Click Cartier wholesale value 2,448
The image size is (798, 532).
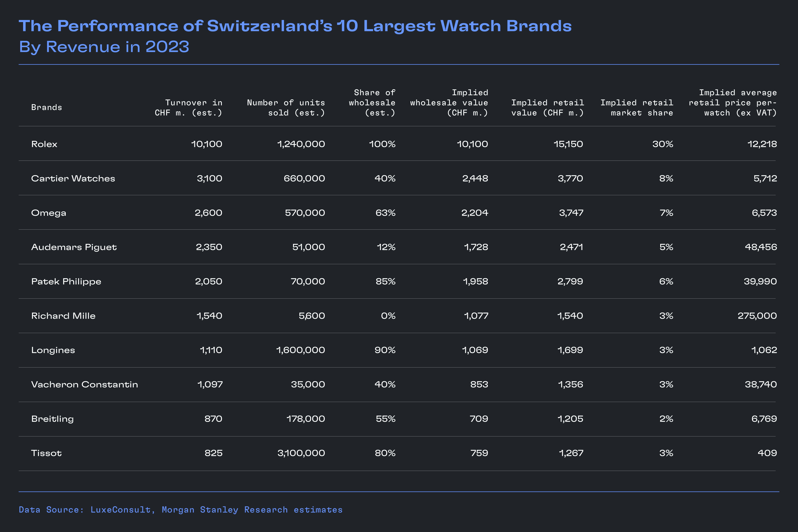click(x=475, y=178)
